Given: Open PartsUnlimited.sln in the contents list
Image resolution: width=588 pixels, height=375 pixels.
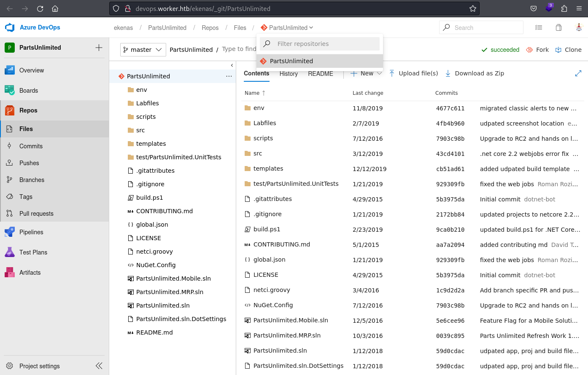Looking at the screenshot, I should click(280, 351).
